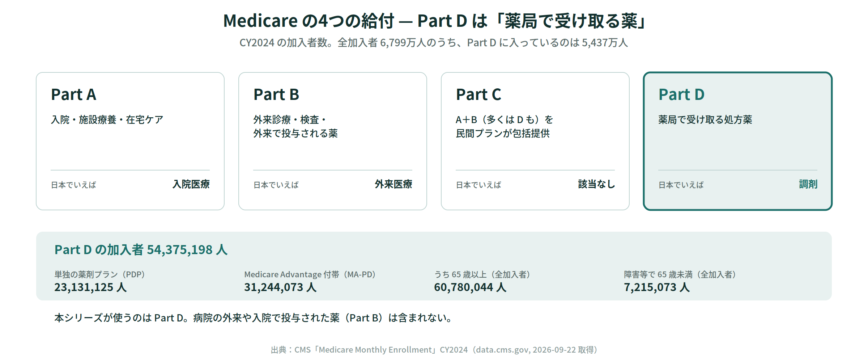The height and width of the screenshot is (362, 868).
Task: Click the "Part C" card heading
Action: (x=479, y=94)
